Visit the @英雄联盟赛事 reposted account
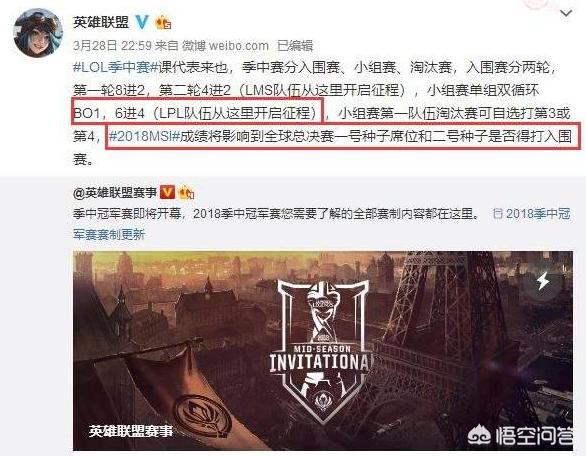586x456 pixels. (x=115, y=193)
